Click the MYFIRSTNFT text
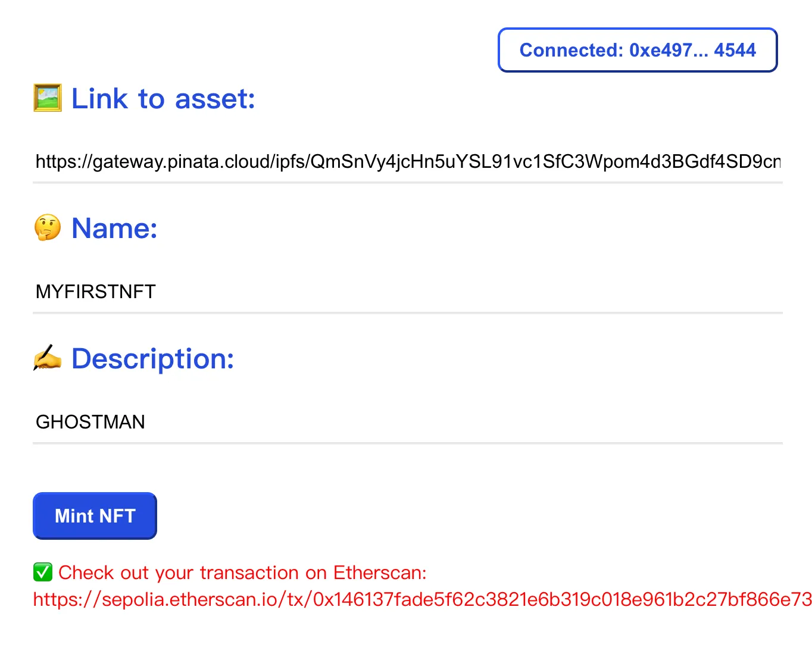Screen dimensions: 812x657 pyautogui.click(x=96, y=292)
